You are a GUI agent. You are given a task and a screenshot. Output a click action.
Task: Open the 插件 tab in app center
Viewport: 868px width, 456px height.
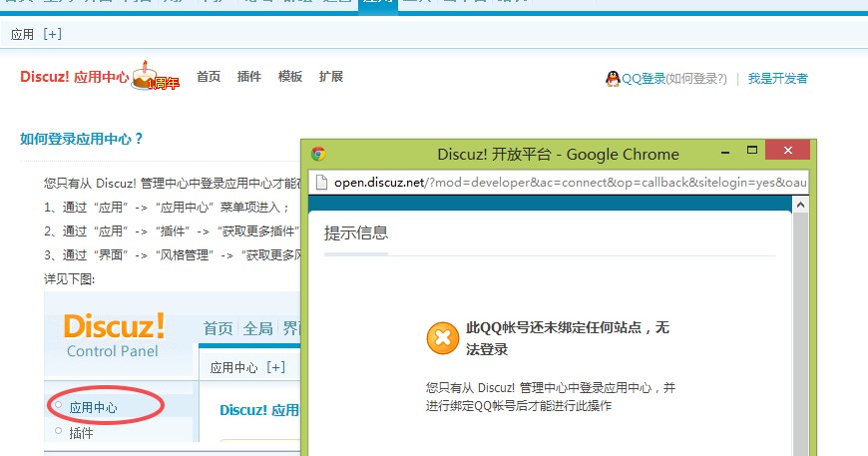coord(249,77)
